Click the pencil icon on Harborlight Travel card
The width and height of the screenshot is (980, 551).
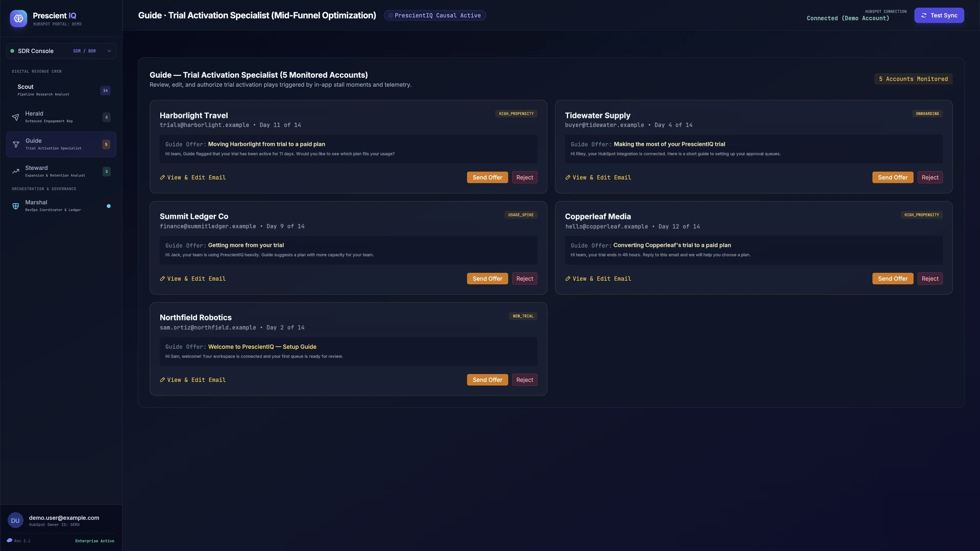tap(162, 178)
